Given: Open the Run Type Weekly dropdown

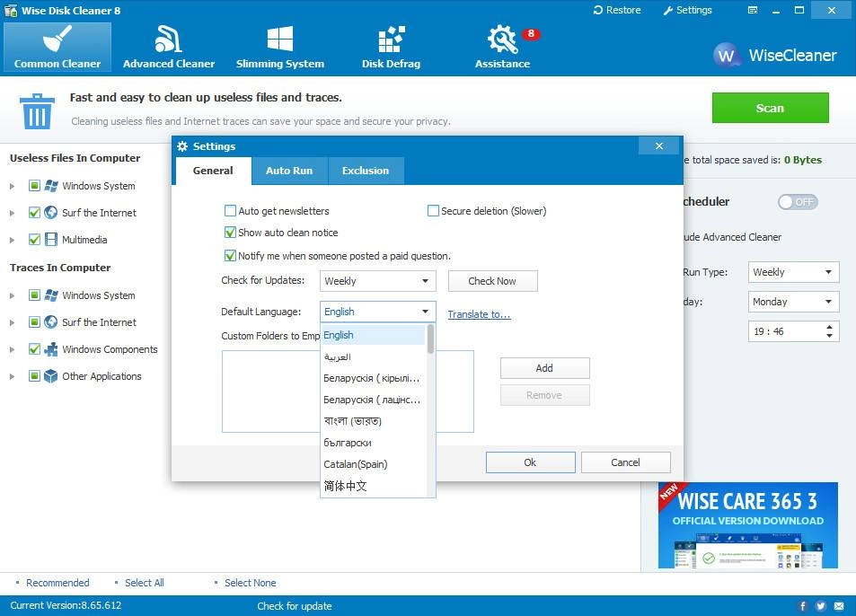Looking at the screenshot, I should coord(793,272).
